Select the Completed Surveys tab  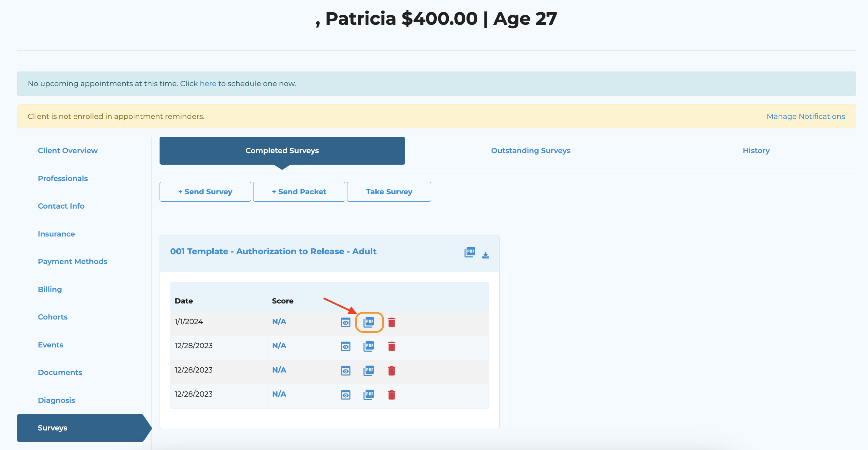(282, 151)
